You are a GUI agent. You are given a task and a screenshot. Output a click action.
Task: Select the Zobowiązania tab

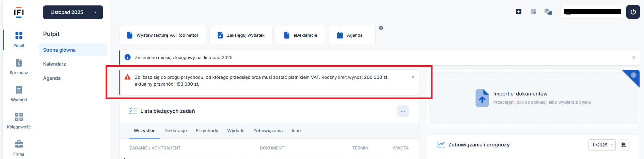click(268, 131)
